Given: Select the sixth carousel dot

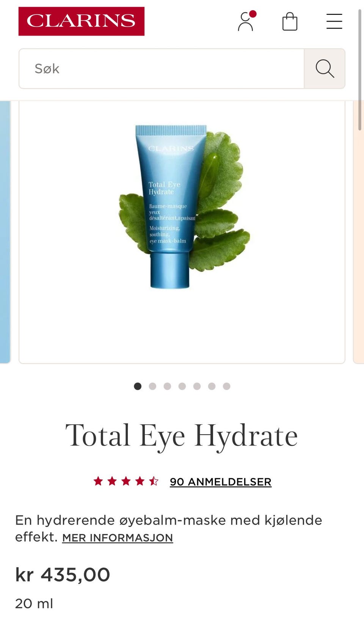Looking at the screenshot, I should (x=212, y=386).
